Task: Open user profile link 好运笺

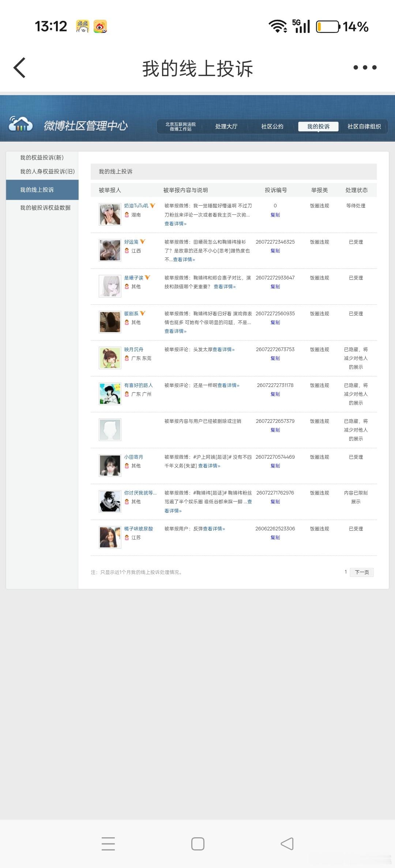Action: coord(131,241)
